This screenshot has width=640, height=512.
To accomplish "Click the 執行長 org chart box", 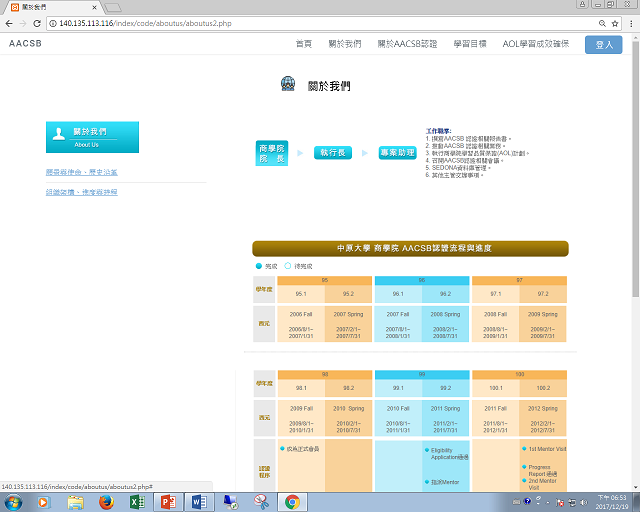I will (333, 153).
